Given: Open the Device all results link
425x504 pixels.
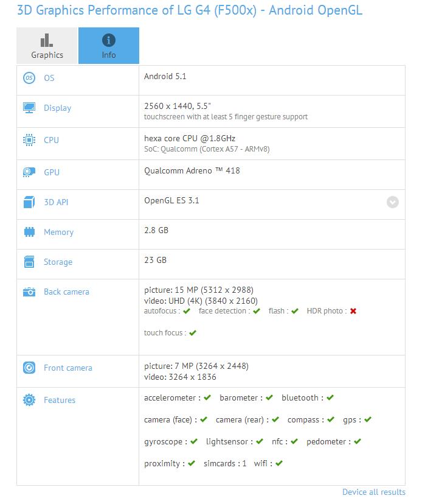Looking at the screenshot, I should [x=373, y=492].
